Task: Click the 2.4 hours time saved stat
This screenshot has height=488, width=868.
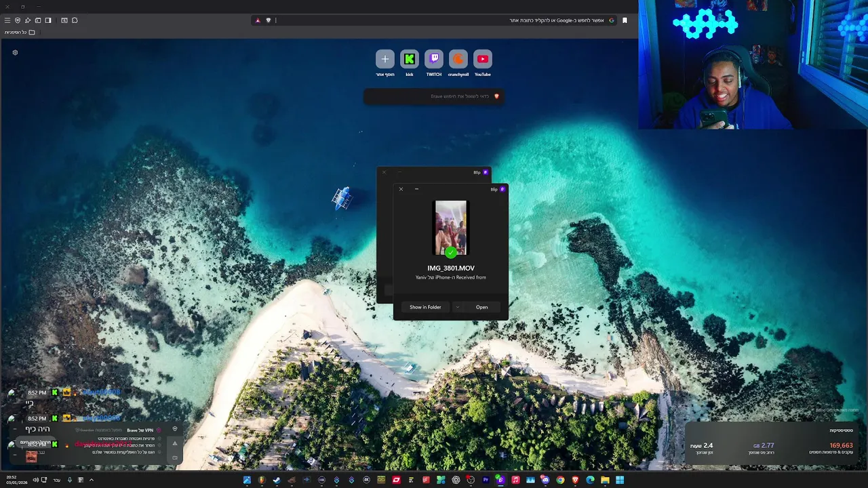Action: [702, 445]
